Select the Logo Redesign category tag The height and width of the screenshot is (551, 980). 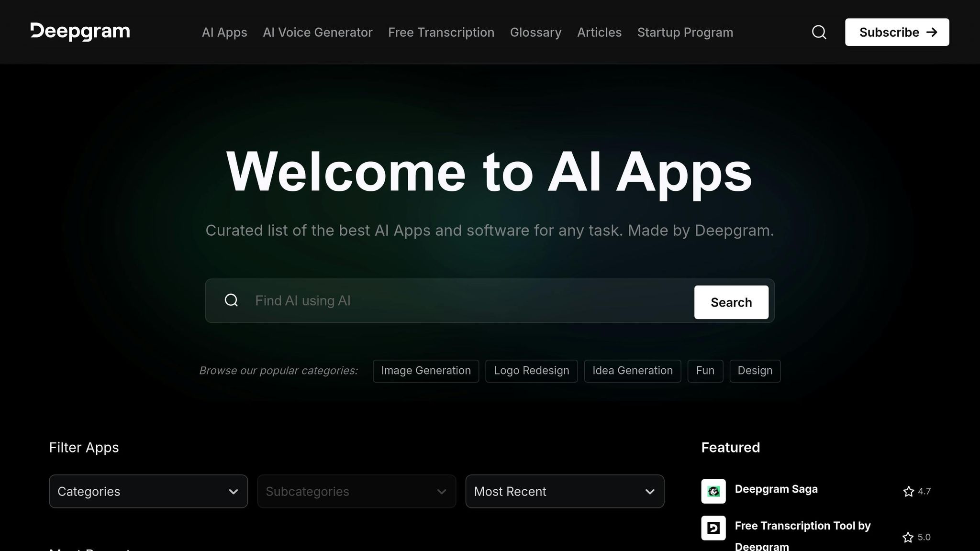pyautogui.click(x=532, y=371)
